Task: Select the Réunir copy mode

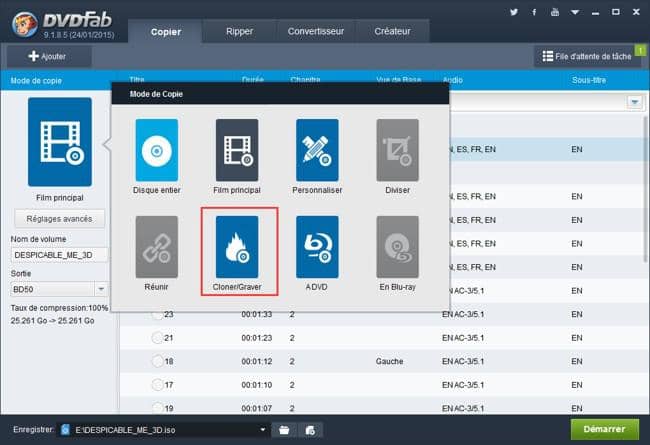Action: [157, 247]
